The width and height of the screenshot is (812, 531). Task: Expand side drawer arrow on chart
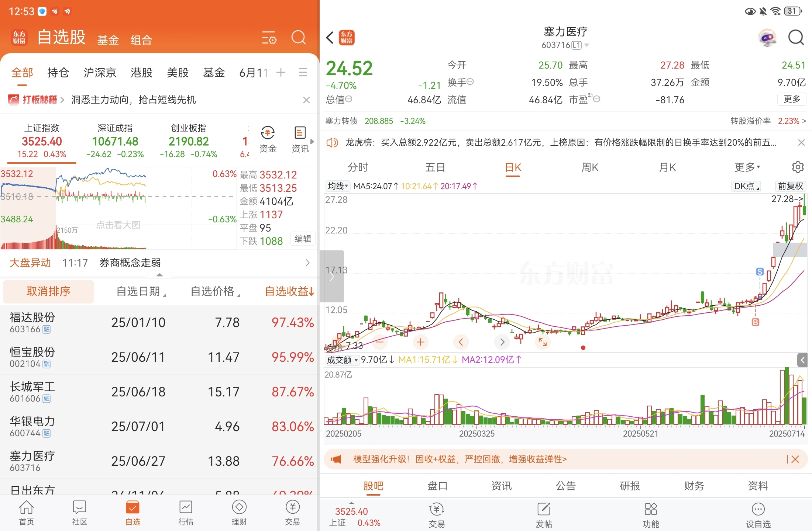[x=332, y=276]
